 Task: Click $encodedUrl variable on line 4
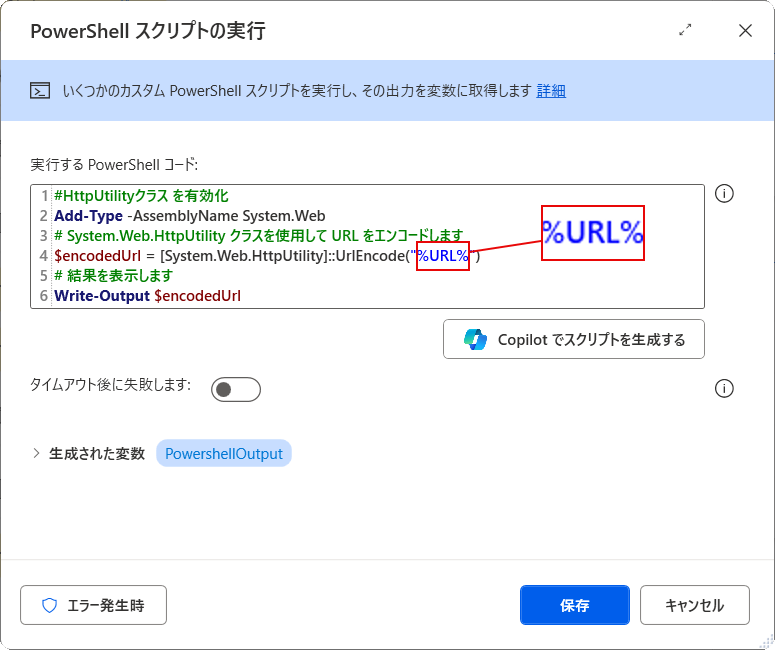(97, 256)
